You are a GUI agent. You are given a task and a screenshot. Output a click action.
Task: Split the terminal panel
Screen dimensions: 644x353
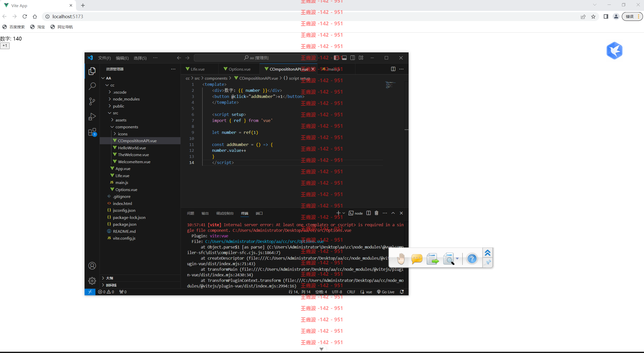[369, 213]
